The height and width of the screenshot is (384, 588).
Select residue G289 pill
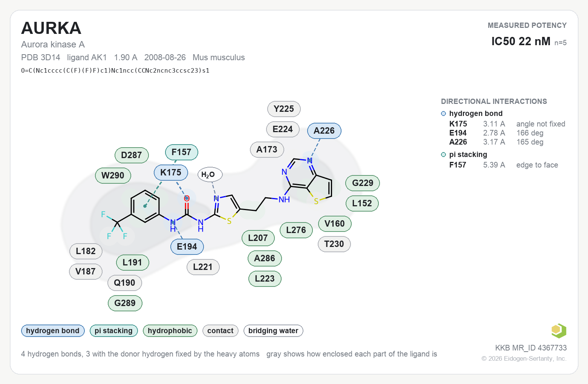(125, 303)
